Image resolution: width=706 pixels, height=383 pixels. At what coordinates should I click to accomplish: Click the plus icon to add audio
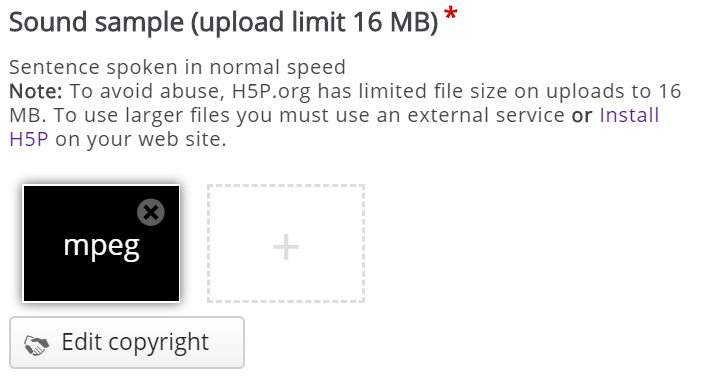coord(286,247)
